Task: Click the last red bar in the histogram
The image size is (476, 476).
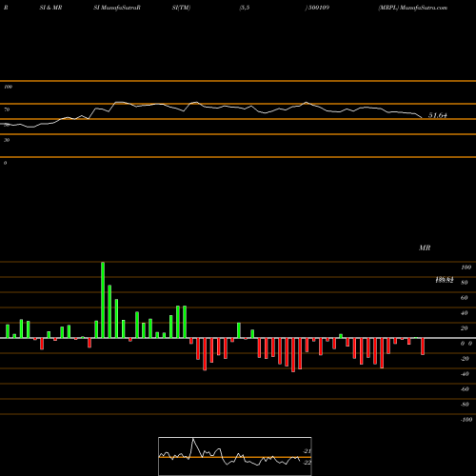Action: (423, 347)
